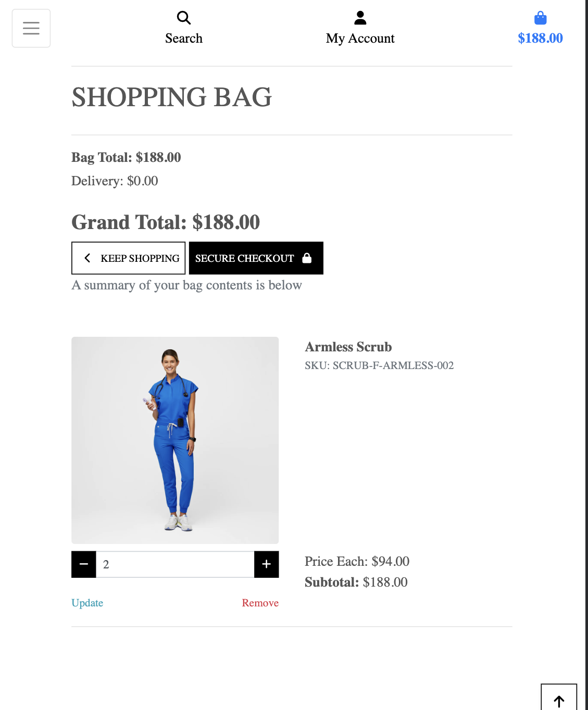The width and height of the screenshot is (588, 710).
Task: Click the lock icon on Secure Checkout
Action: [x=307, y=258]
